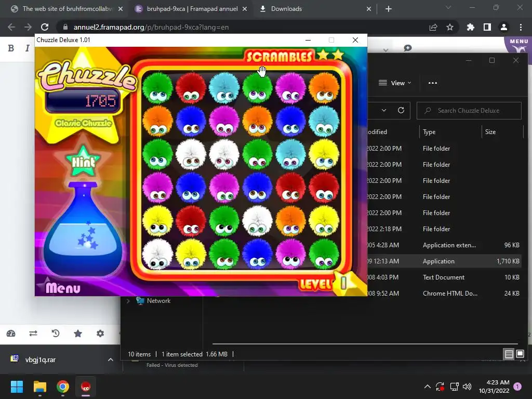Share this page from the address bar
This screenshot has height=399, width=532.
pyautogui.click(x=433, y=27)
